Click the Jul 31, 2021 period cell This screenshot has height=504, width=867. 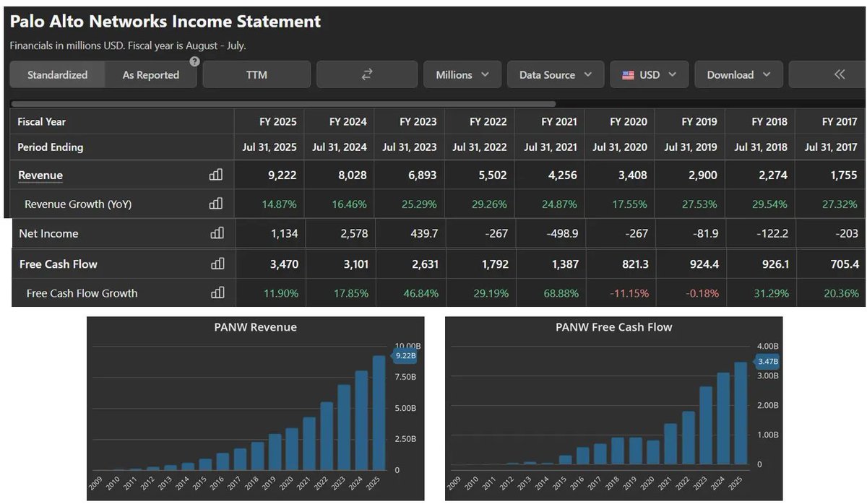pos(551,147)
